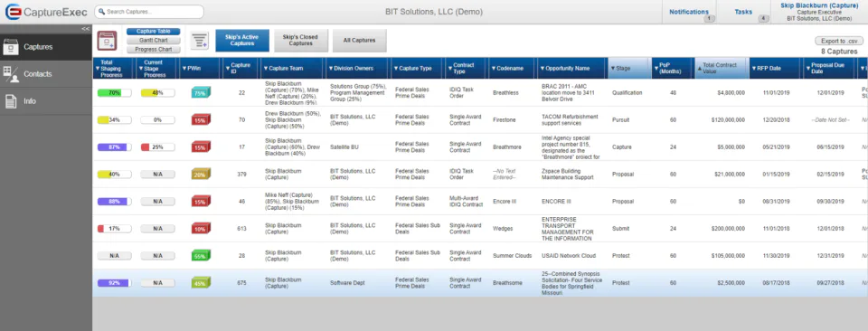This screenshot has width=868, height=331.
Task: Open the Capture Type column filter
Action: click(395, 69)
